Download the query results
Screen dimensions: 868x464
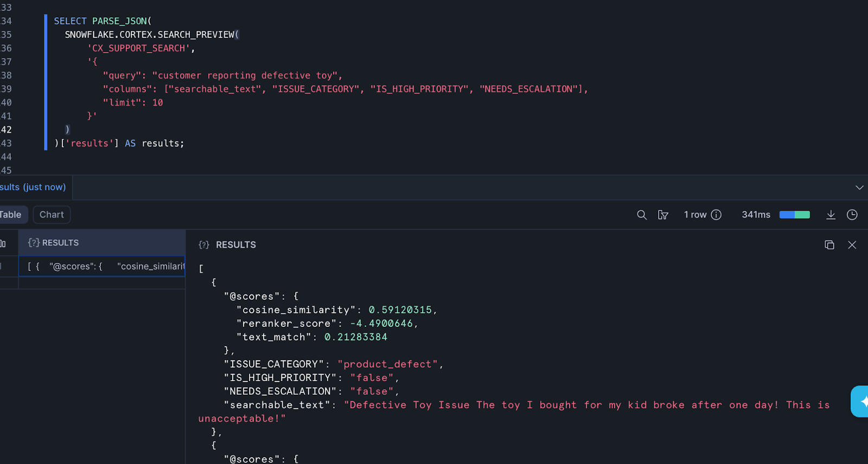(831, 215)
